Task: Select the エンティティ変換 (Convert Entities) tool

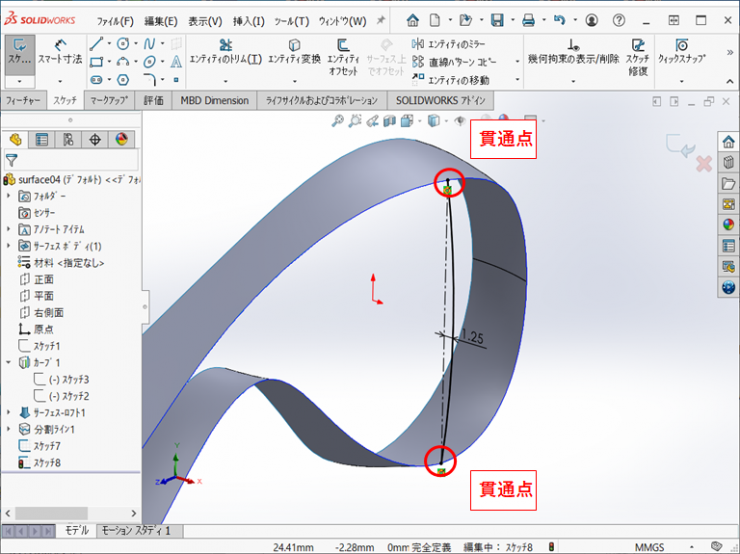Action: pos(295,52)
